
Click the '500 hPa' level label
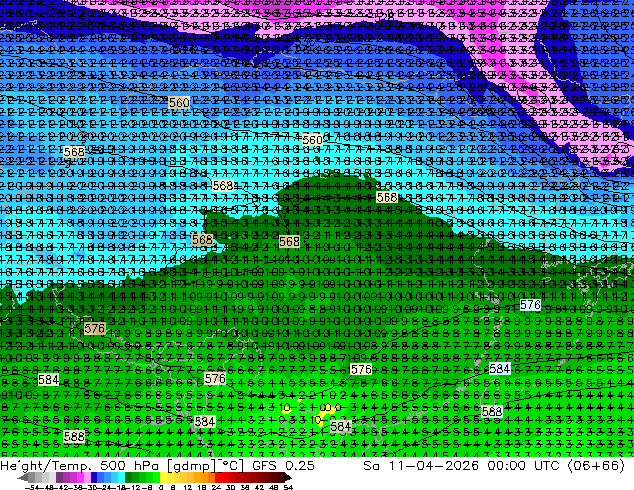tap(129, 466)
